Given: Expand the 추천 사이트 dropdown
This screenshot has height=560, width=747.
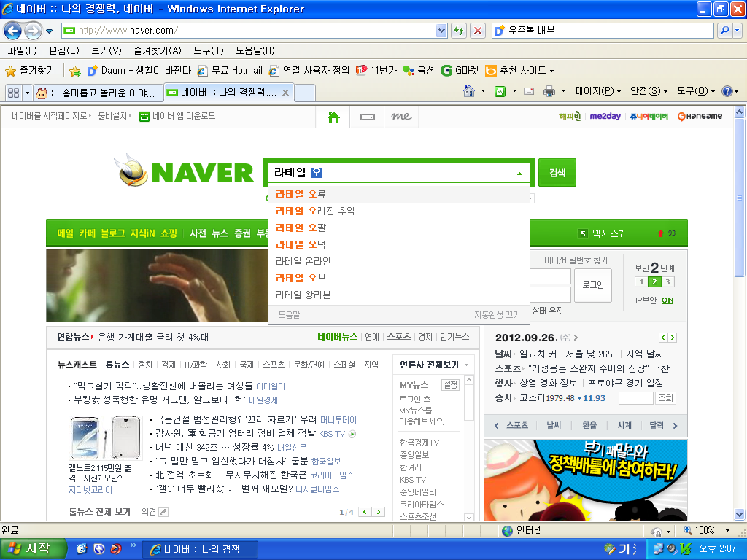Looking at the screenshot, I should [x=552, y=71].
